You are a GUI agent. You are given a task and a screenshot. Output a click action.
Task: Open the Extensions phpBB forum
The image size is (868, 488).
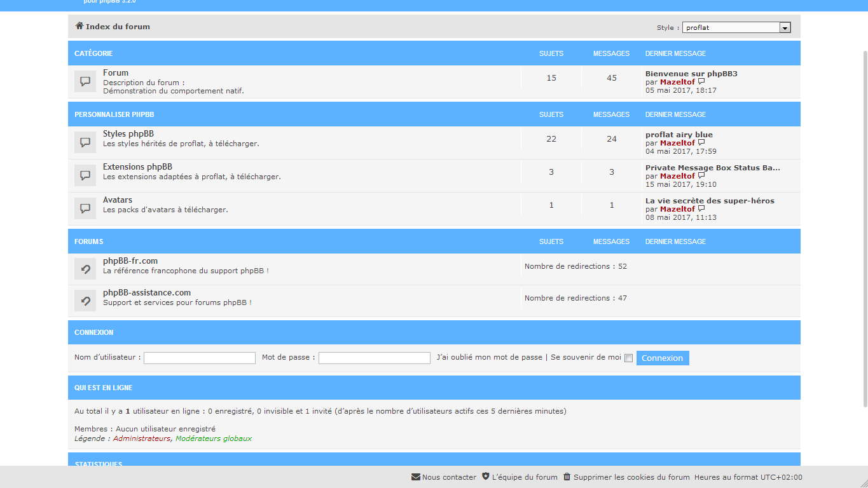(x=137, y=167)
